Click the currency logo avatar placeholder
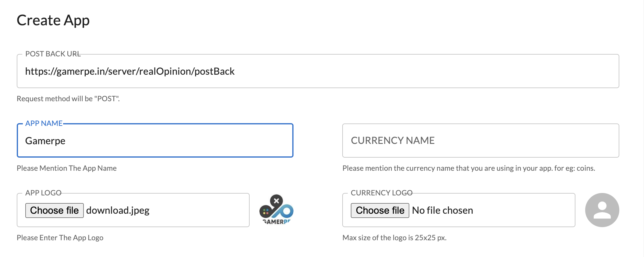The height and width of the screenshot is (257, 644). [602, 210]
